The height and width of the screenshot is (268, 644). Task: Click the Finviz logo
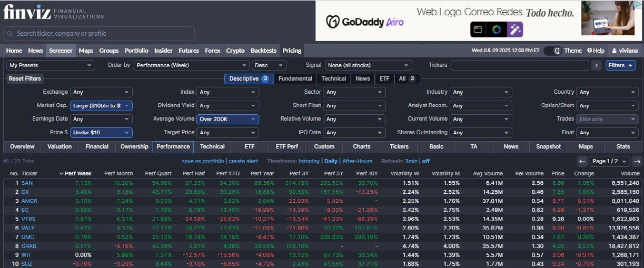(x=53, y=12)
